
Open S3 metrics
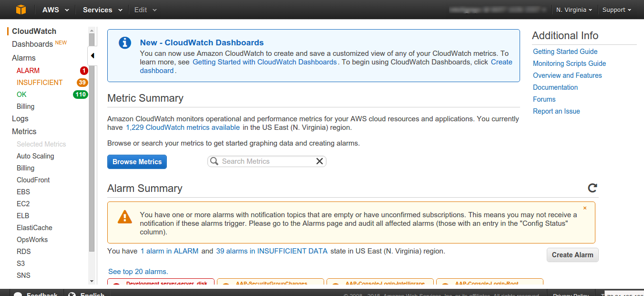(21, 264)
